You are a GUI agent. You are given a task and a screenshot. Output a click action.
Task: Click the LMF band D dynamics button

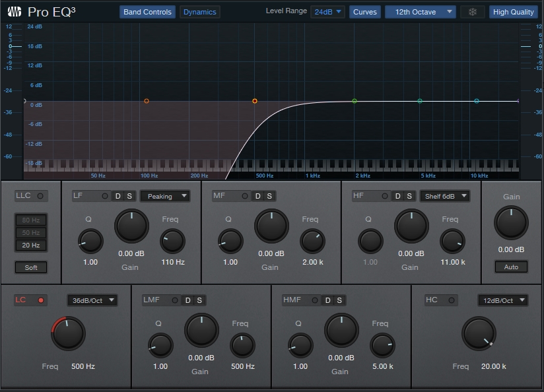(188, 300)
